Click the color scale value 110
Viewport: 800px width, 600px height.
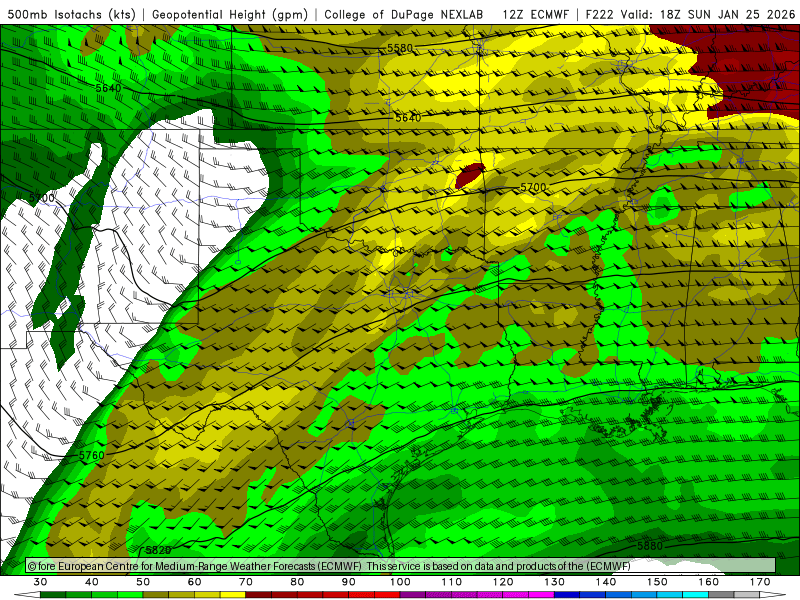pyautogui.click(x=452, y=582)
